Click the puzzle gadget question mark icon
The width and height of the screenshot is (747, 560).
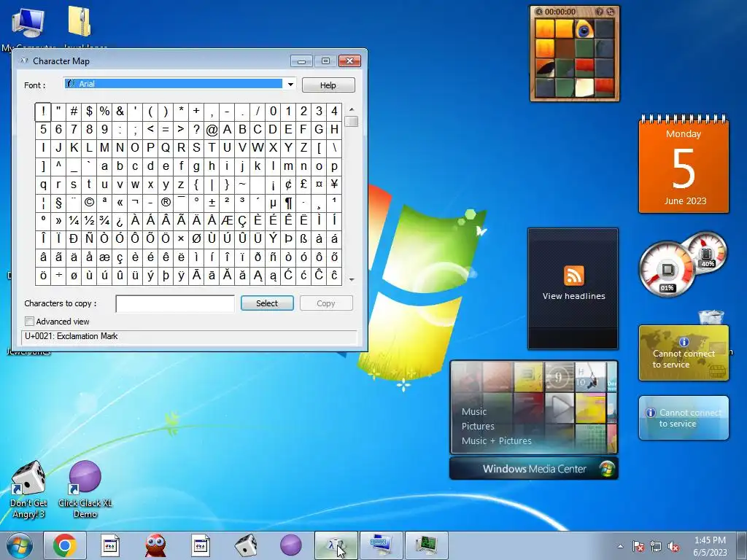pyautogui.click(x=600, y=12)
